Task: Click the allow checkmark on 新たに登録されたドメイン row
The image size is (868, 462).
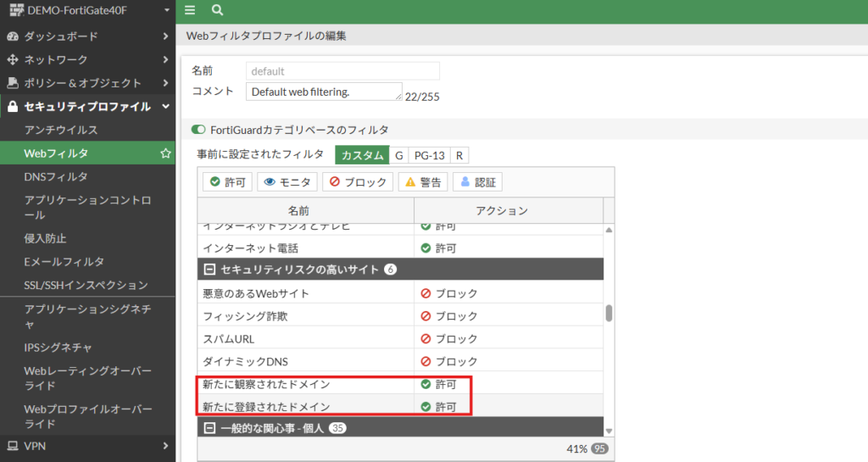Action: point(426,407)
